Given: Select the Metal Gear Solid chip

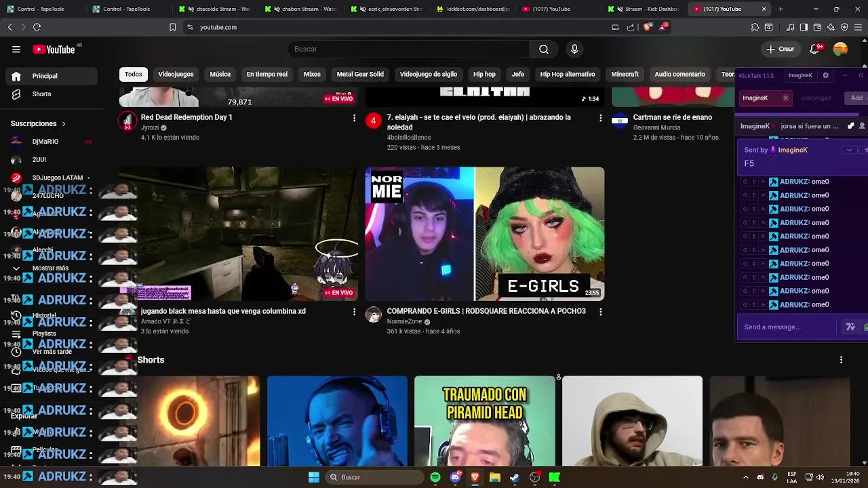Looking at the screenshot, I should (360, 75).
